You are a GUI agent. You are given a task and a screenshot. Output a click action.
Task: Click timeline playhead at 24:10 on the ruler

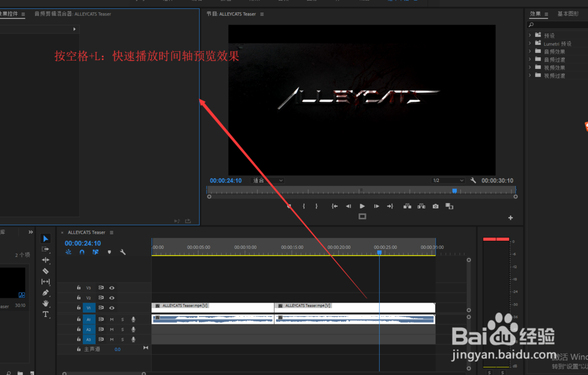click(x=379, y=253)
